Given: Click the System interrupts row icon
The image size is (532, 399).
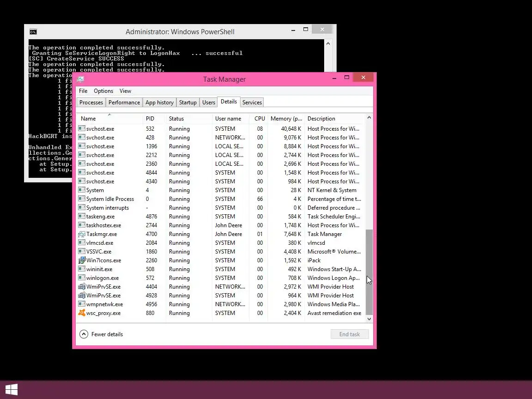Looking at the screenshot, I should [x=81, y=208].
